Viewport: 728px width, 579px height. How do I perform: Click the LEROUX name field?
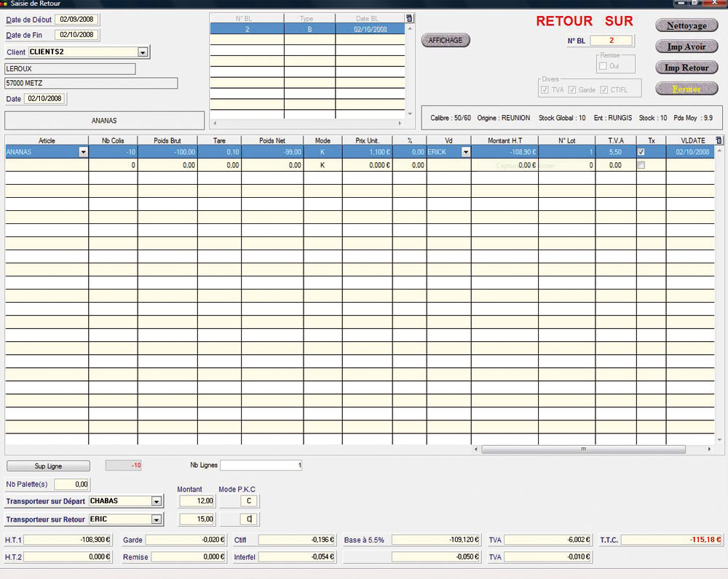click(70, 68)
